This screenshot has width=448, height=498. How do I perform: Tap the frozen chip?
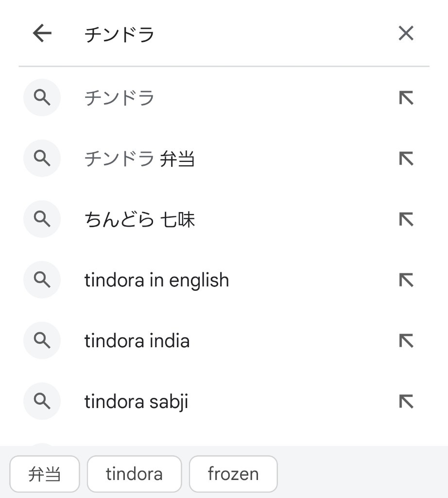point(233,474)
